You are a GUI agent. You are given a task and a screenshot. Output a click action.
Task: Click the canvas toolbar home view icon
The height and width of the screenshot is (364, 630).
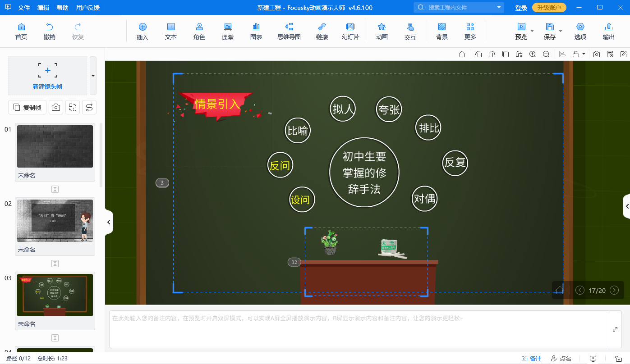tap(462, 54)
